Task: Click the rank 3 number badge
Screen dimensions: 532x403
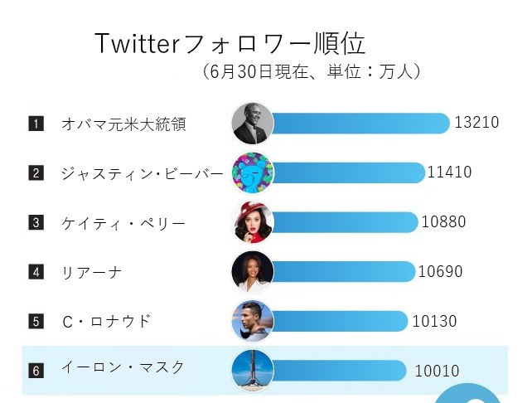Action: 36,223
